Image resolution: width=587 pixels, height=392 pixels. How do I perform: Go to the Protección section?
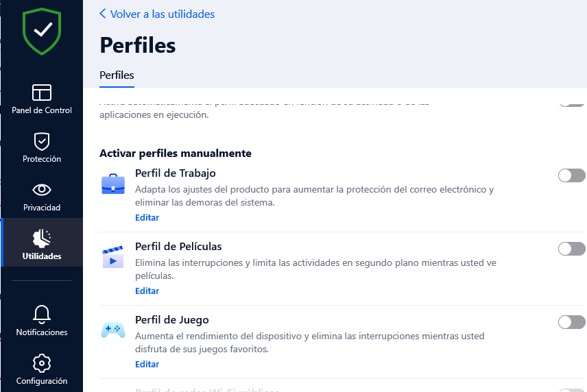pos(42,148)
